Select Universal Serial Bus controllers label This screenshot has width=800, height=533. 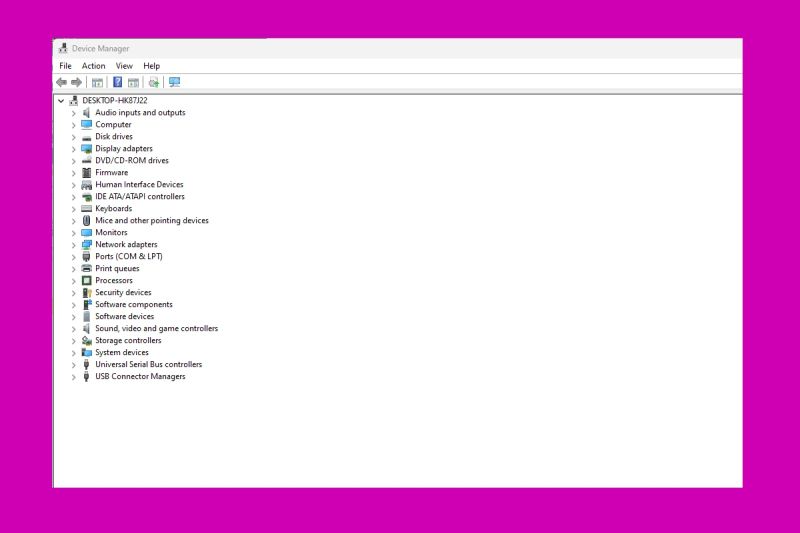[148, 364]
